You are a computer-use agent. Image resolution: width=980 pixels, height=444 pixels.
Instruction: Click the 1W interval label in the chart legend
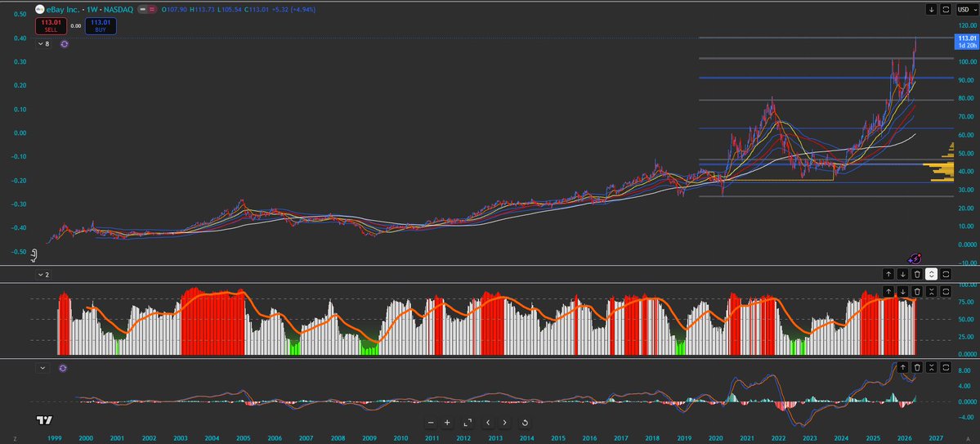[x=91, y=9]
